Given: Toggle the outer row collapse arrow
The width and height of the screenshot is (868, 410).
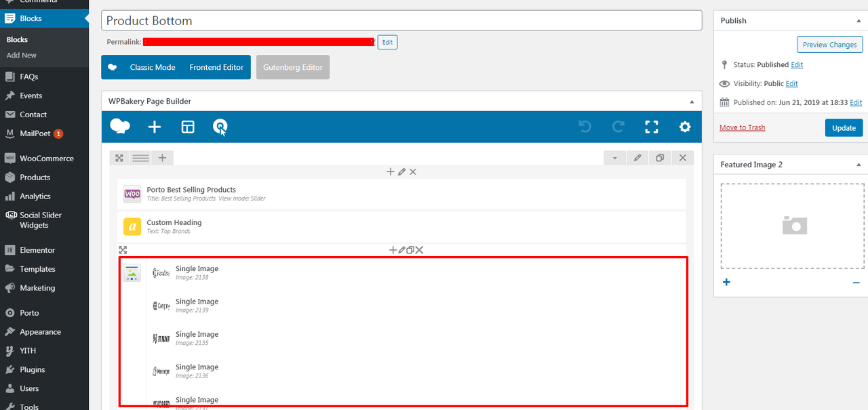Looking at the screenshot, I should (615, 158).
